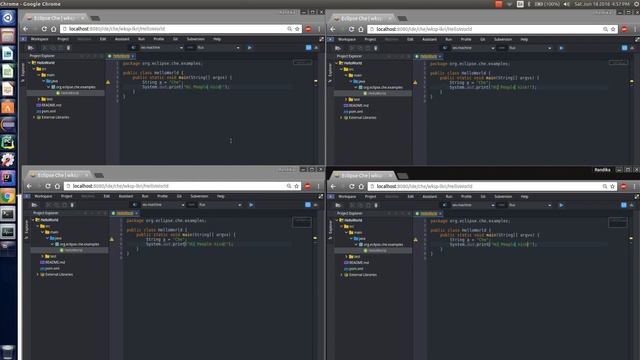Open the Trash from the Ubuntu launcher
The image size is (640, 360).
point(8,352)
